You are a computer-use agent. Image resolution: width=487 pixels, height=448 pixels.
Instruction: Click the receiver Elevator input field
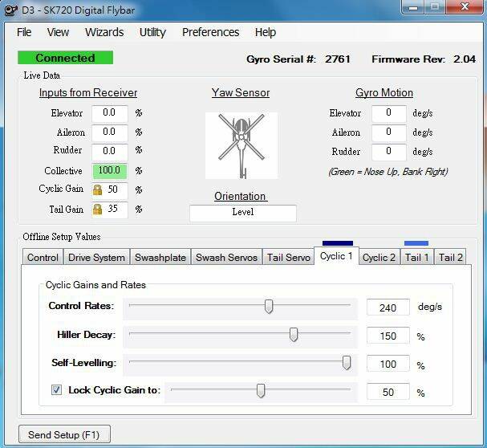(110, 113)
